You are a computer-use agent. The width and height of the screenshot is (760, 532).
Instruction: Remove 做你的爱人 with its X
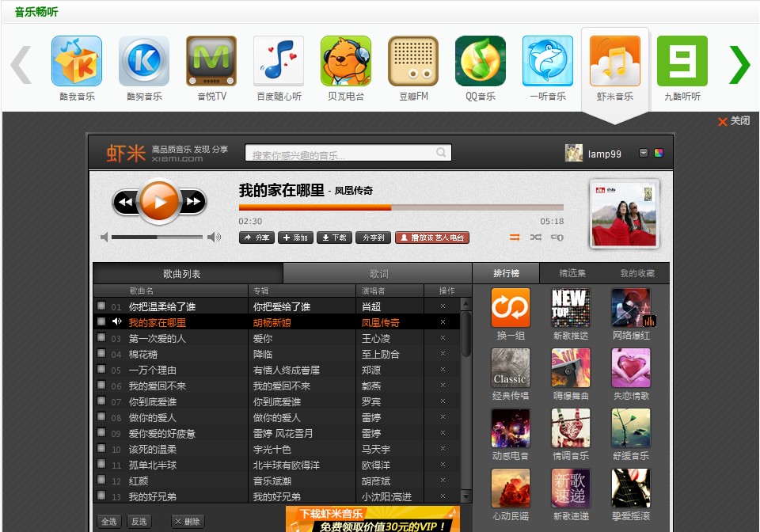click(x=443, y=416)
